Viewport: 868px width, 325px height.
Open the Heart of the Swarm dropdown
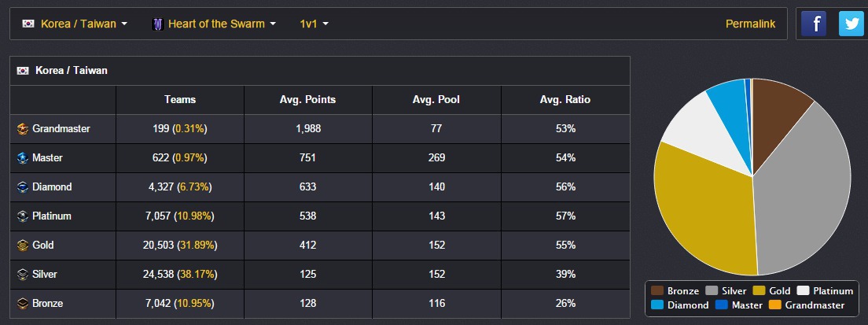[x=214, y=24]
